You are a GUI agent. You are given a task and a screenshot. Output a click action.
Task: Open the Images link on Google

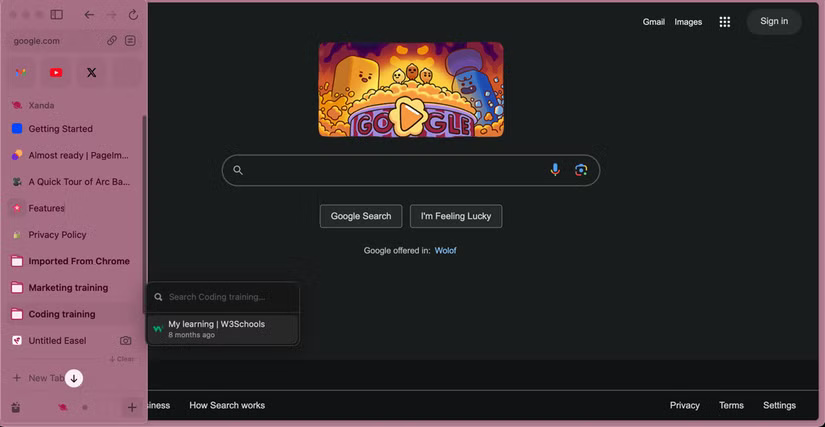click(x=688, y=22)
